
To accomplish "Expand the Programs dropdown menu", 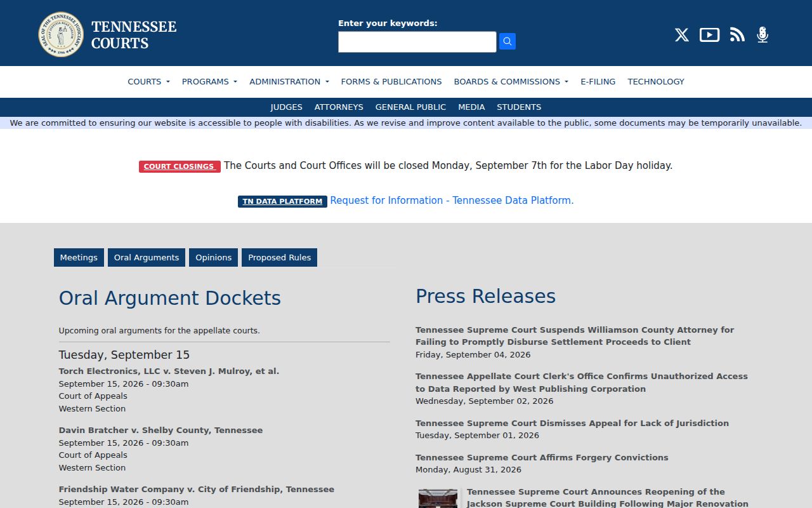I will tap(209, 81).
